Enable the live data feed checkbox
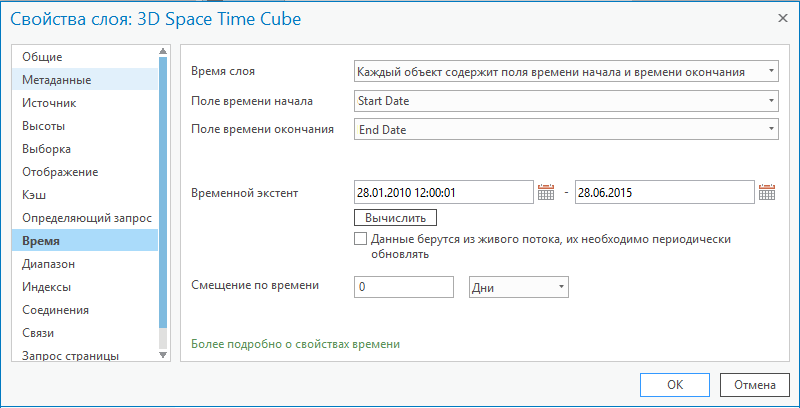The width and height of the screenshot is (800, 408). [x=361, y=240]
